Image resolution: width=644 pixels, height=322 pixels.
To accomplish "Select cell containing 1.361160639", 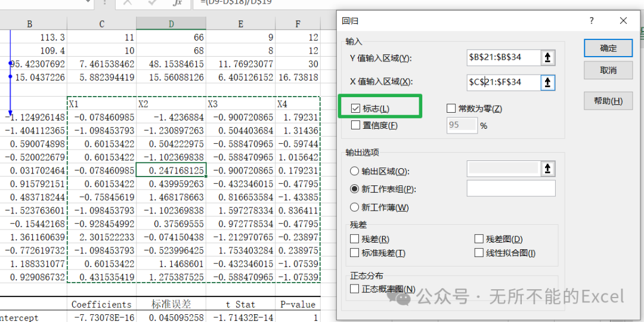I will point(33,236).
